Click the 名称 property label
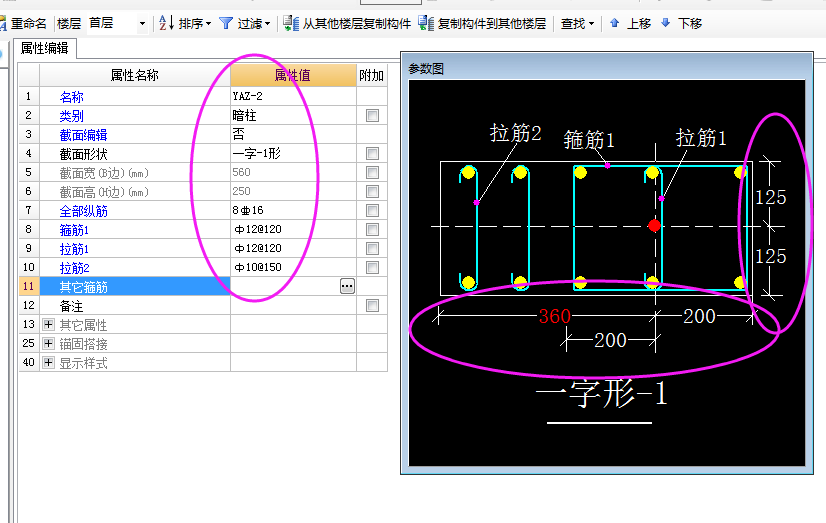The height and width of the screenshot is (523, 826). 72,97
